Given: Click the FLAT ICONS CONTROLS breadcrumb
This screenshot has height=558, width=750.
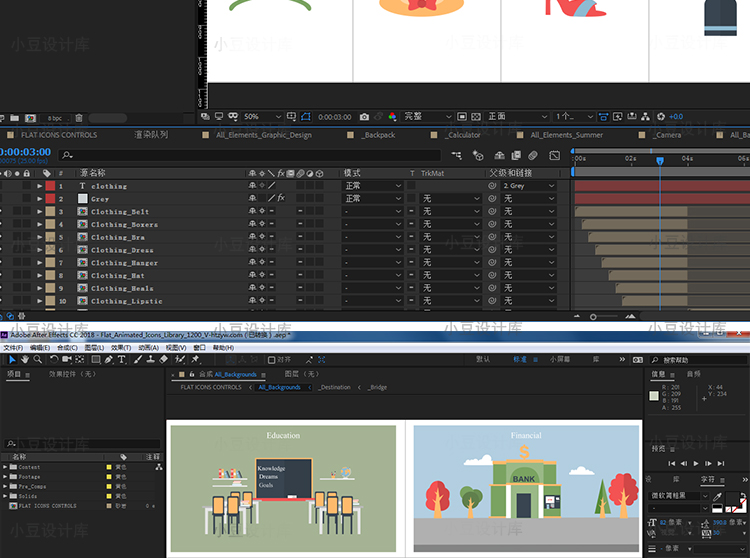Looking at the screenshot, I should [x=211, y=387].
